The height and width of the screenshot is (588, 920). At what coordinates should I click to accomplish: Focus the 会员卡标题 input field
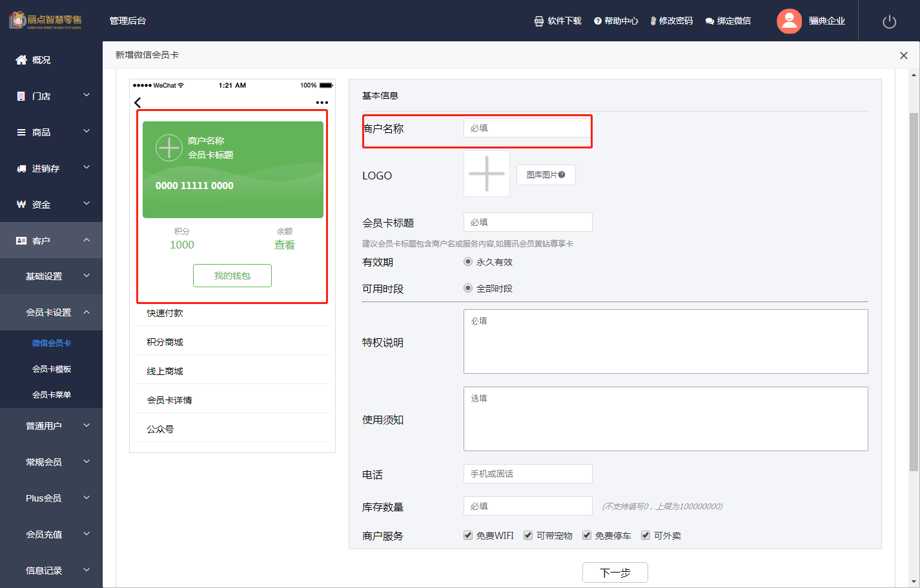click(x=527, y=222)
